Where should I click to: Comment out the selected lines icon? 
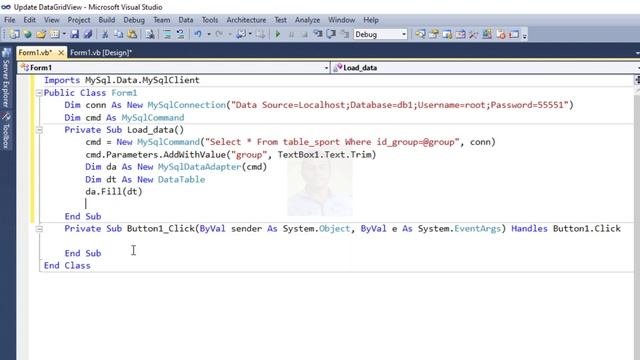click(167, 34)
